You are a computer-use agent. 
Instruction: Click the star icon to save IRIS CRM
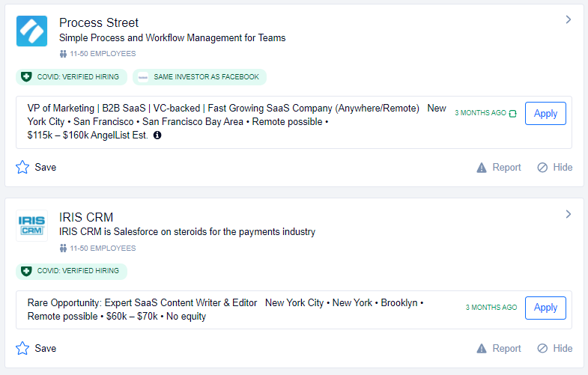22,348
